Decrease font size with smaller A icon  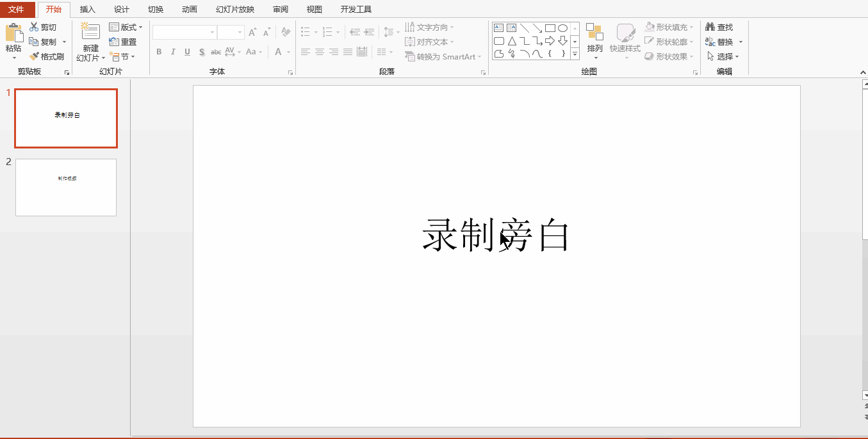266,32
